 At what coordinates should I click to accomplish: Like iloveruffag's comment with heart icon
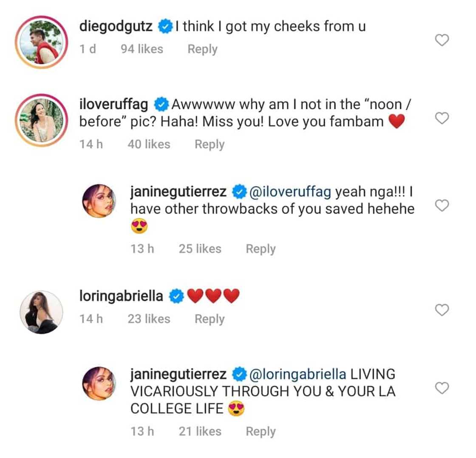(x=442, y=119)
